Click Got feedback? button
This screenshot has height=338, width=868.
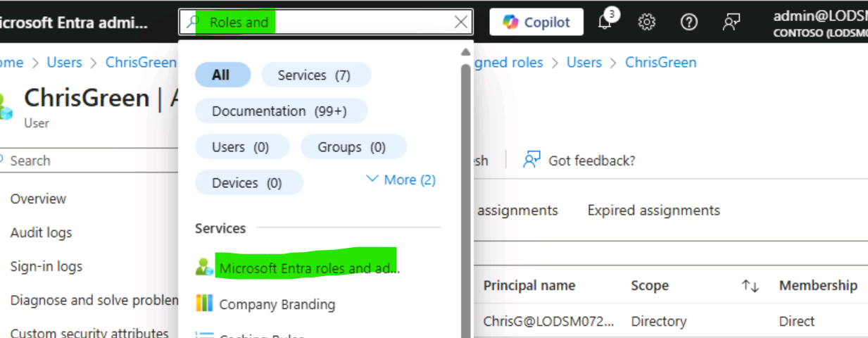click(579, 161)
